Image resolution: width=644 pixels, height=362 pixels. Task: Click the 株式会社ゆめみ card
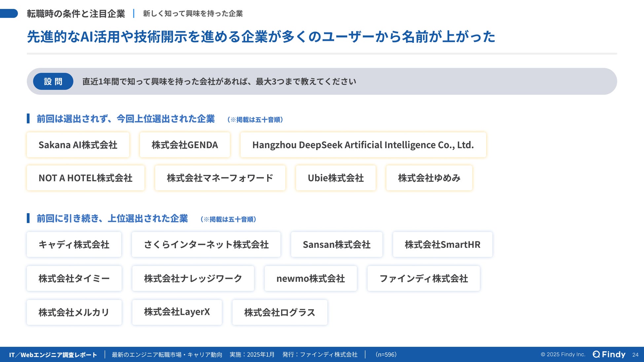point(429,178)
